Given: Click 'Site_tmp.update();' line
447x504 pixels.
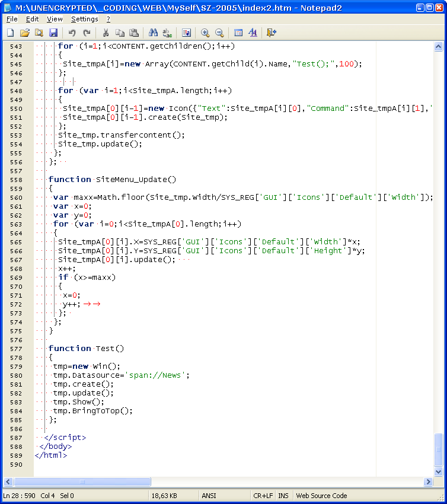Looking at the screenshot, I should pyautogui.click(x=100, y=143).
